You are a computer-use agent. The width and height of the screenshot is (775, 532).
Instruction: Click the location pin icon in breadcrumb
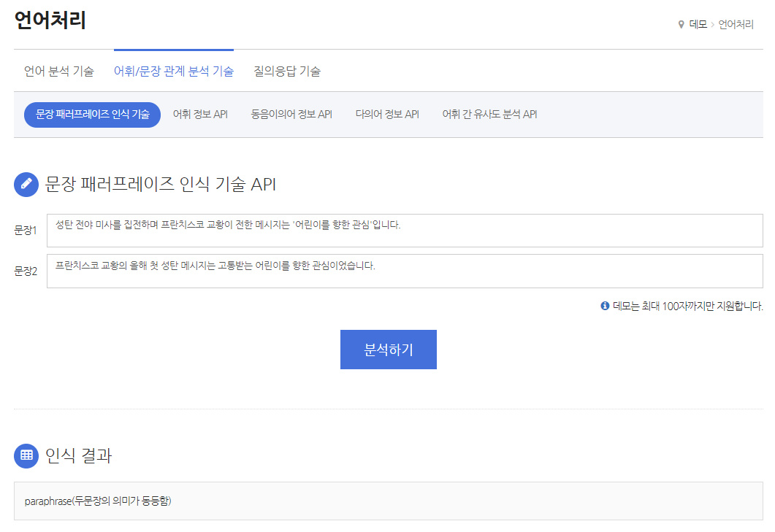click(x=681, y=24)
